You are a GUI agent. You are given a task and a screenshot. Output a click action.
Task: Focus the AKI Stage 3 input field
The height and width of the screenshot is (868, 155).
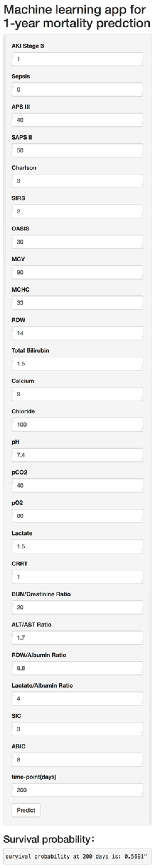[x=77, y=59]
